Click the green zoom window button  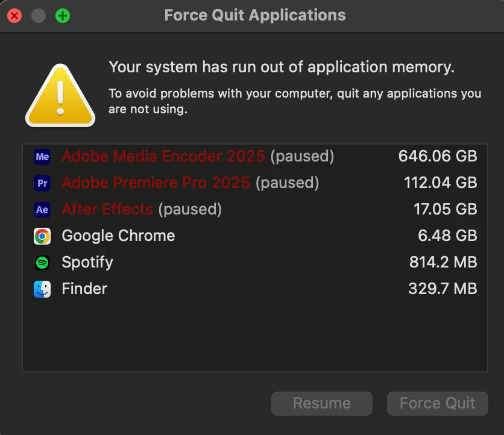(63, 16)
